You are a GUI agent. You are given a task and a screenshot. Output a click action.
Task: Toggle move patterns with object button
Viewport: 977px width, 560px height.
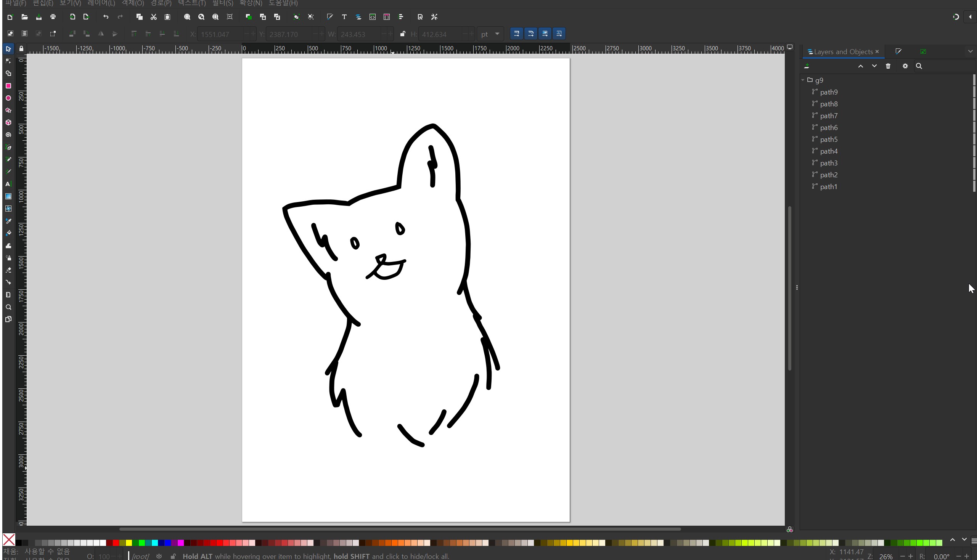coord(559,34)
